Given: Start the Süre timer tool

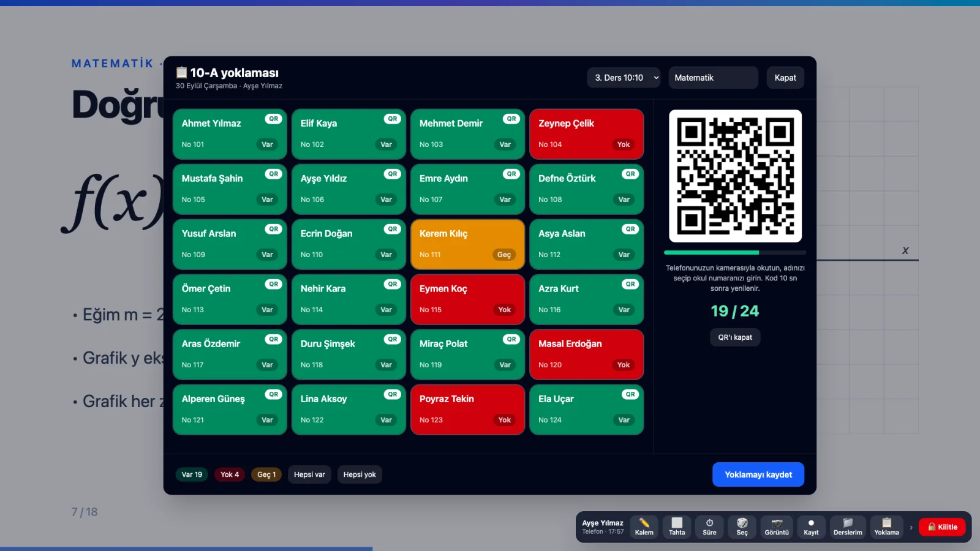Looking at the screenshot, I should (709, 527).
